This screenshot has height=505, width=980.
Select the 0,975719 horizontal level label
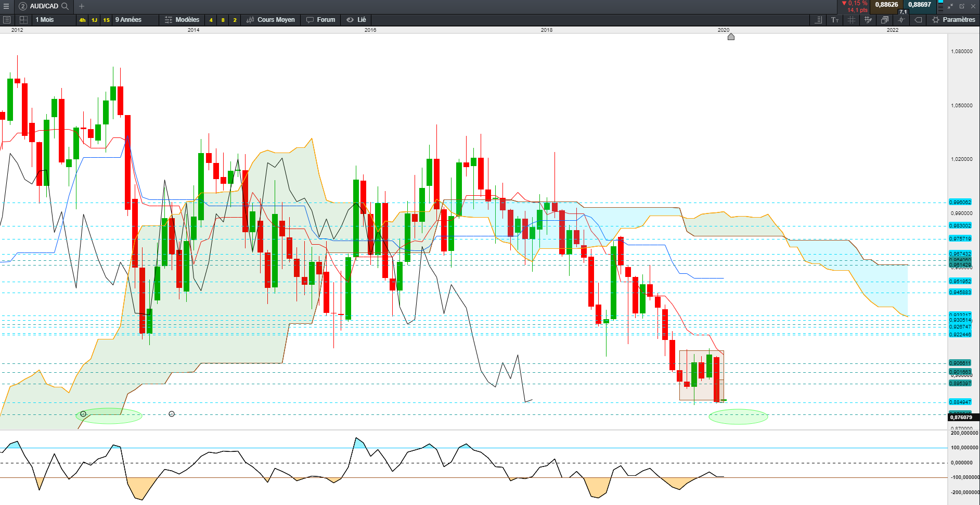coord(960,239)
